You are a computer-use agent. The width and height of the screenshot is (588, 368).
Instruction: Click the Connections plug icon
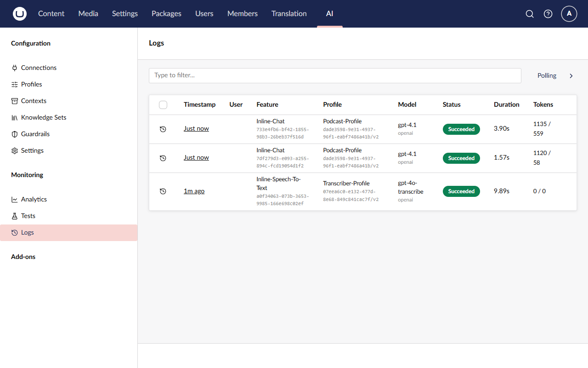[15, 68]
